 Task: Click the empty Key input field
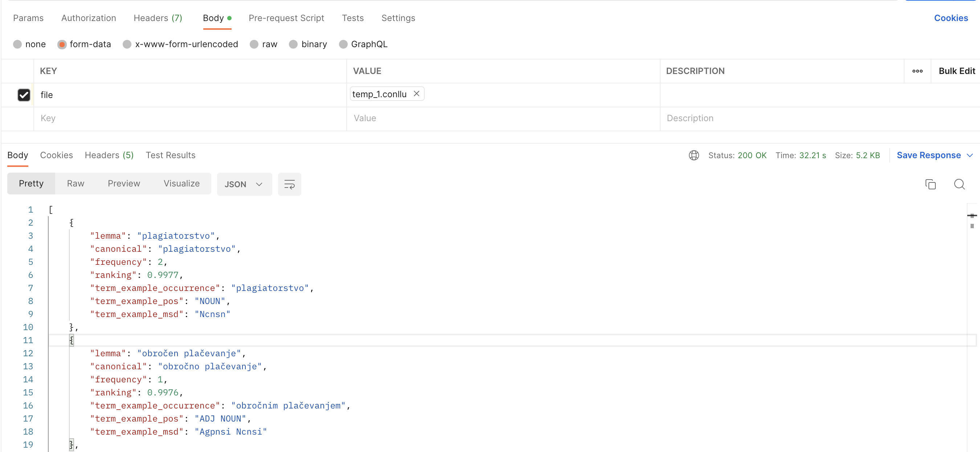pos(190,118)
